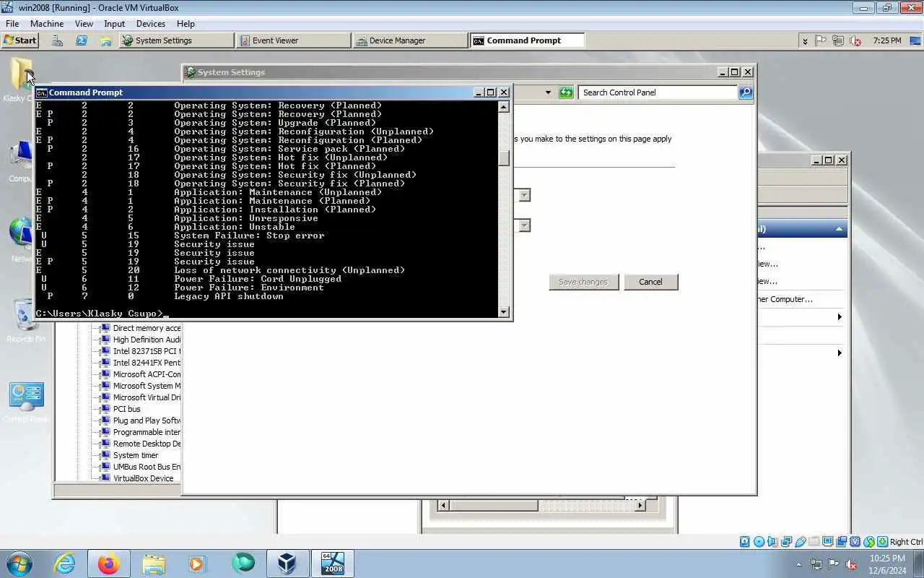Click Save changes button
The height and width of the screenshot is (578, 924).
point(583,282)
